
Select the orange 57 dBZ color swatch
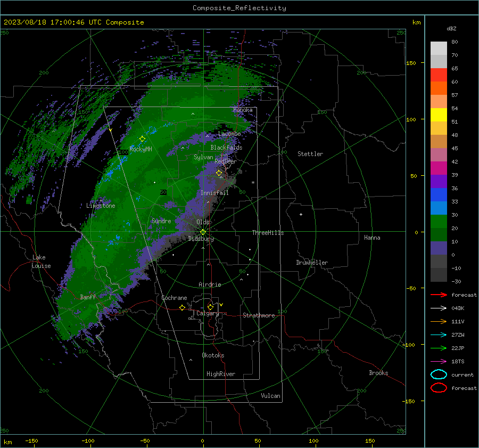439,88
